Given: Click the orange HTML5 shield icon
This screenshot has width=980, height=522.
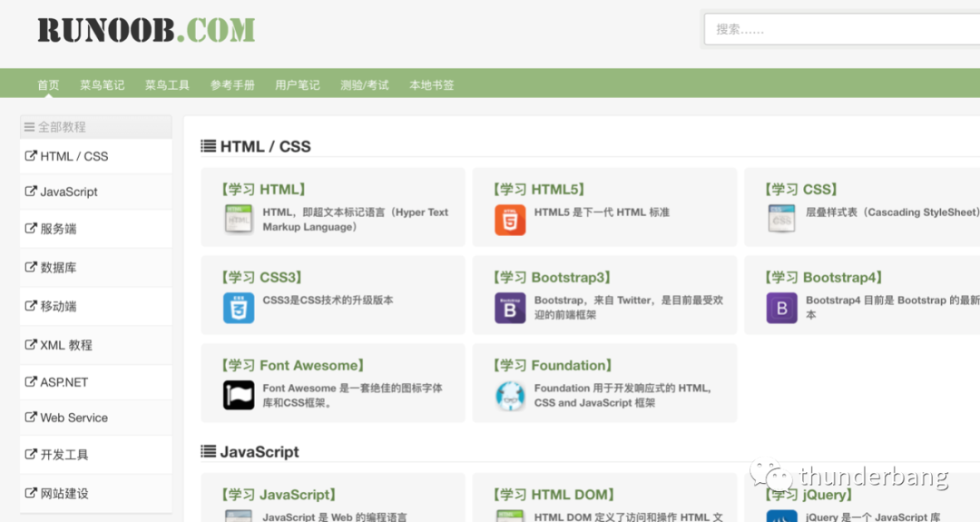Looking at the screenshot, I should point(510,220).
